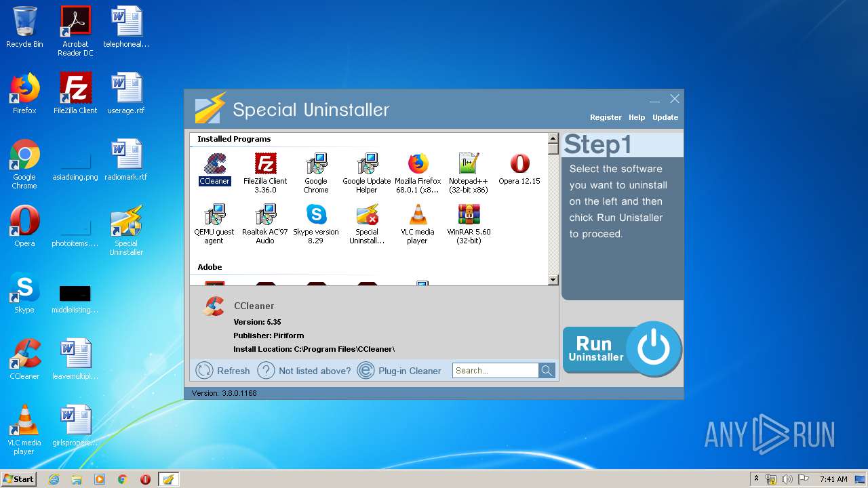The image size is (868, 488).
Task: Select Google Chrome in the Installed Programs list
Action: click(x=316, y=173)
